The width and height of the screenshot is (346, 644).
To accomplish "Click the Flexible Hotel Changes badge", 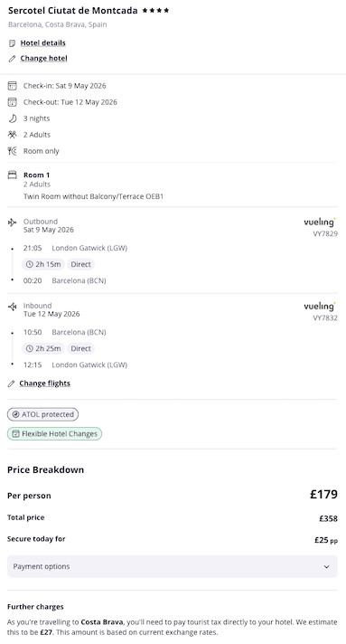I will point(54,434).
